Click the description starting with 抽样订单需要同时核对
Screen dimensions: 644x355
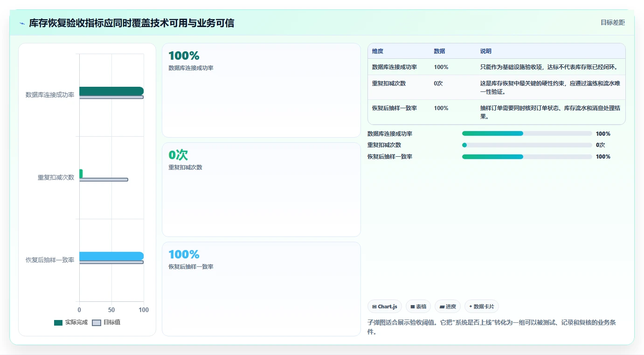(x=550, y=112)
